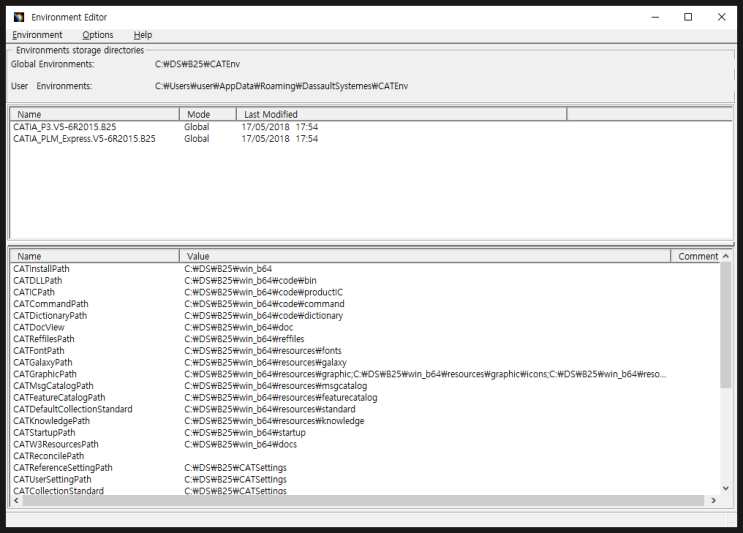The image size is (743, 533).
Task: Sort environments by Mode column header
Action: tap(208, 114)
